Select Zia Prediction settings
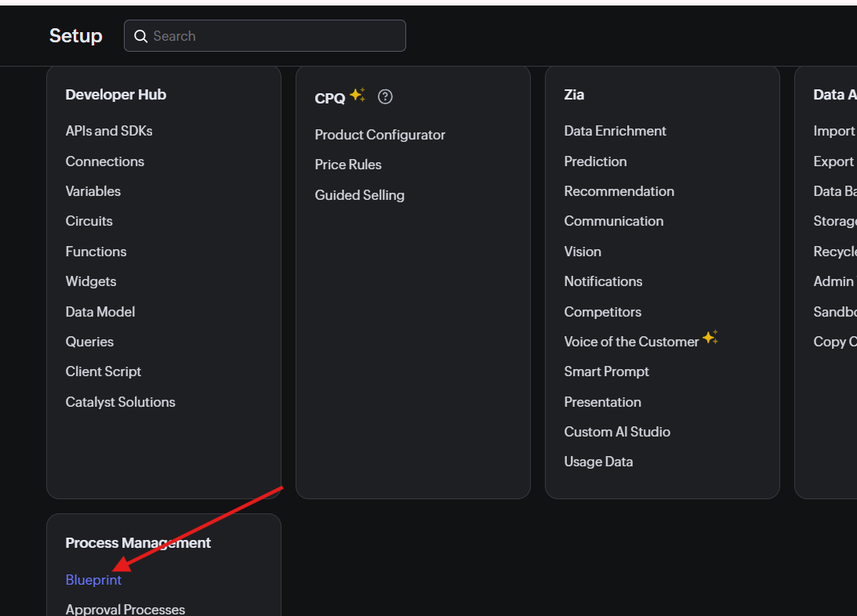The image size is (857, 616). (x=595, y=161)
